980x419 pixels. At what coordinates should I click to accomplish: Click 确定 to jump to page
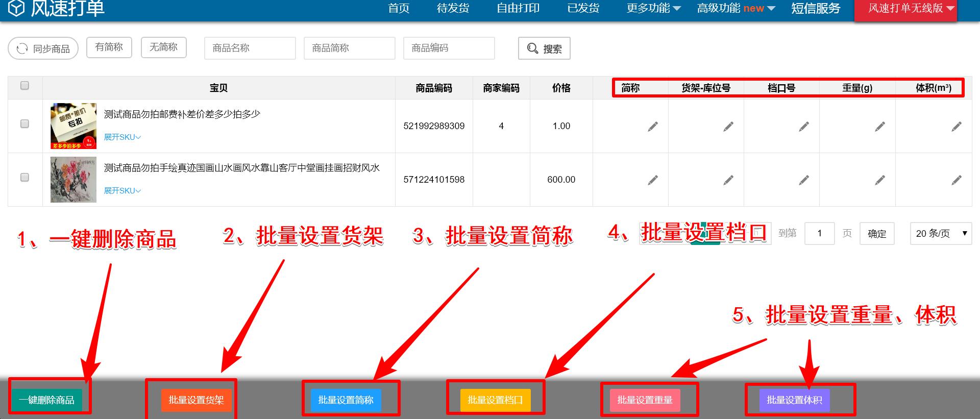877,234
